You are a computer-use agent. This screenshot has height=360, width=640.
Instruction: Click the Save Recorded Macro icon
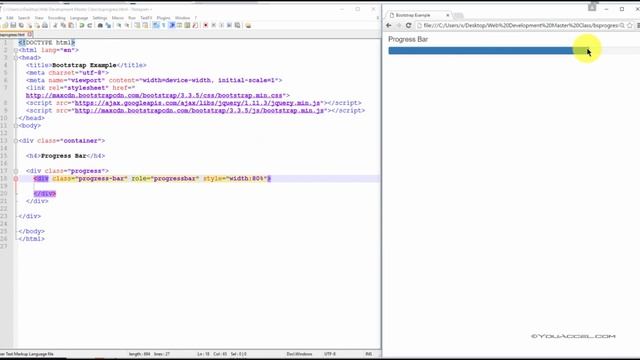click(x=237, y=25)
